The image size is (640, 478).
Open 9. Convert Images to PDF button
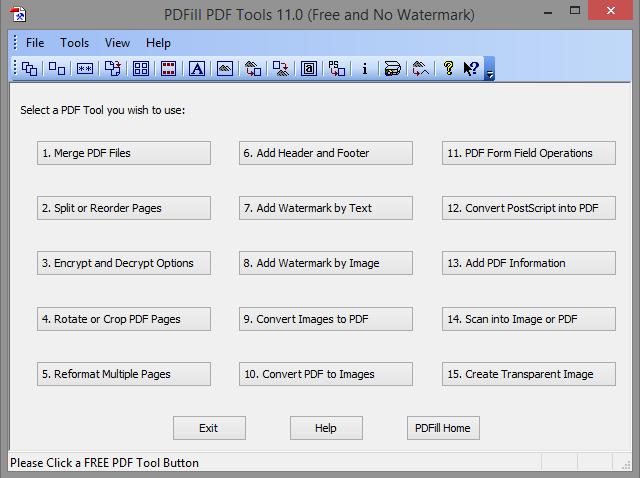326,319
